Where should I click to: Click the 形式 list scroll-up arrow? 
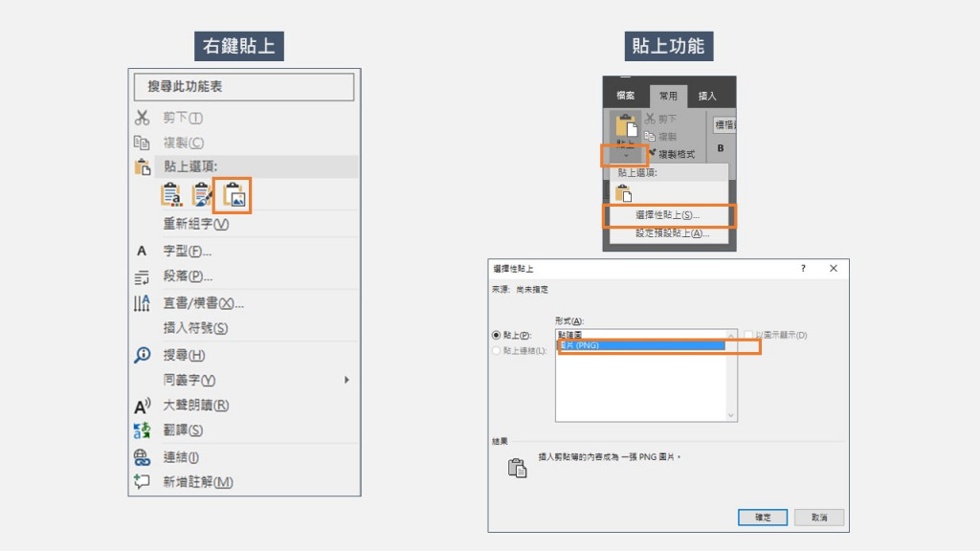click(730, 336)
